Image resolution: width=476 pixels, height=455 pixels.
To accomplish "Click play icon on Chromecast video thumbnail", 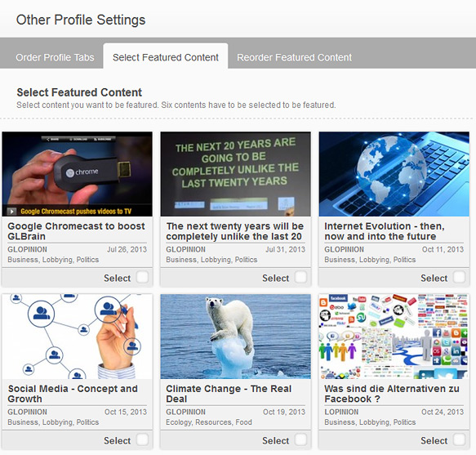I will click(x=12, y=211).
